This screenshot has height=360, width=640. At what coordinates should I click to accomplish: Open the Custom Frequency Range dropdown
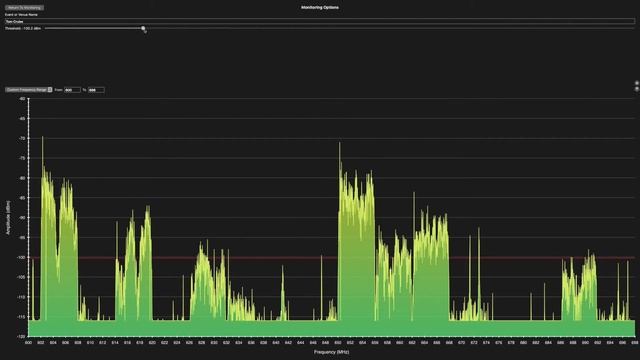(x=29, y=90)
